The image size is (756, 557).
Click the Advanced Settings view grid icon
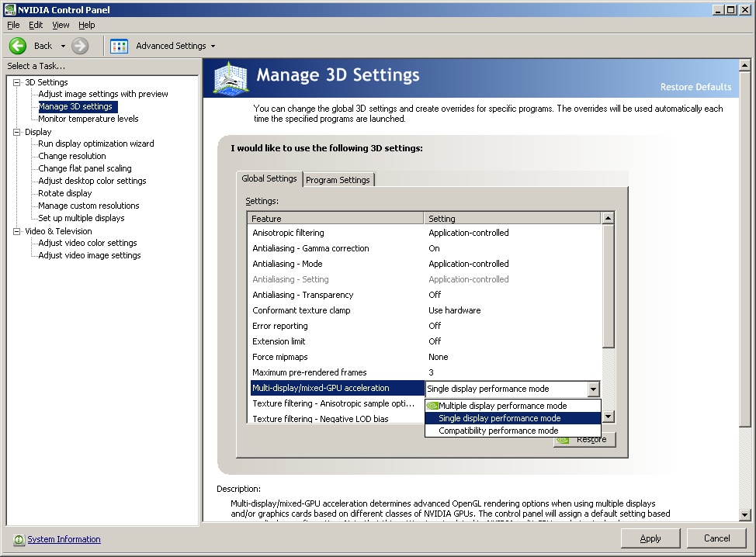119,47
